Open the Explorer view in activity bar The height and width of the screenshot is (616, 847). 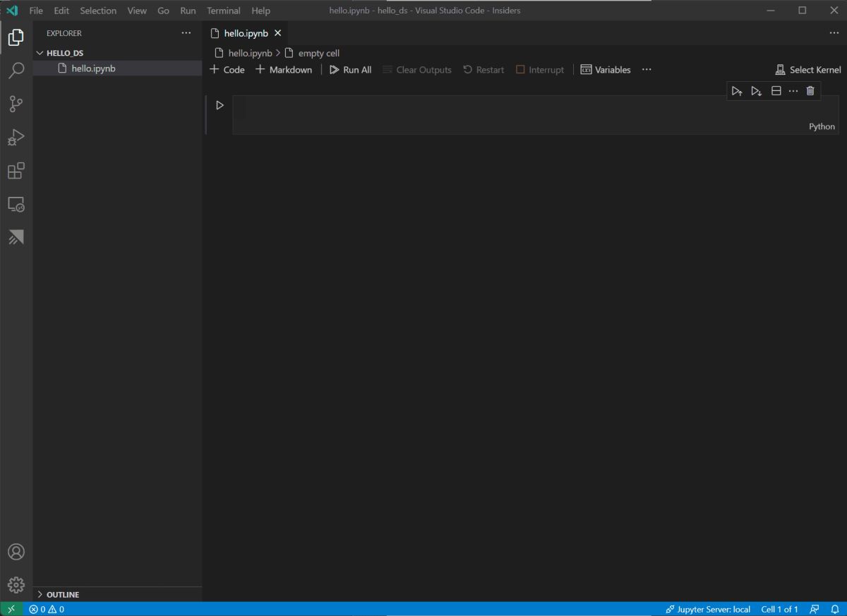click(16, 37)
